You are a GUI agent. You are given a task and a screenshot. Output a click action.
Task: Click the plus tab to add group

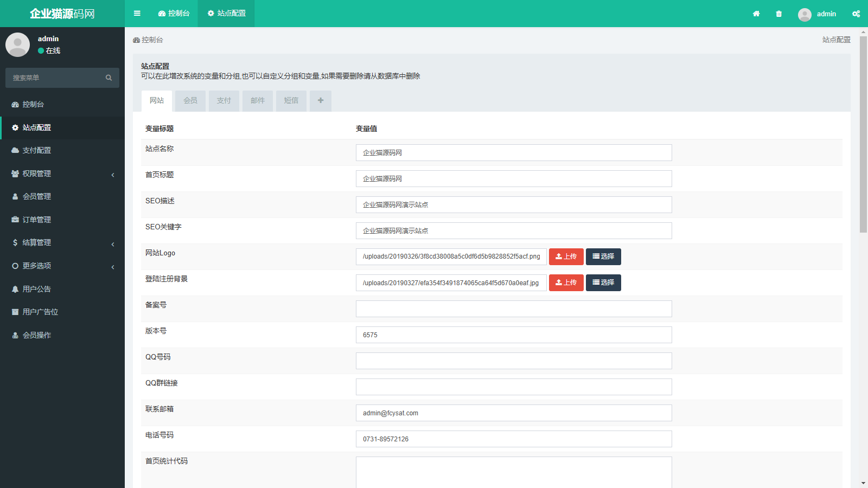click(x=321, y=100)
